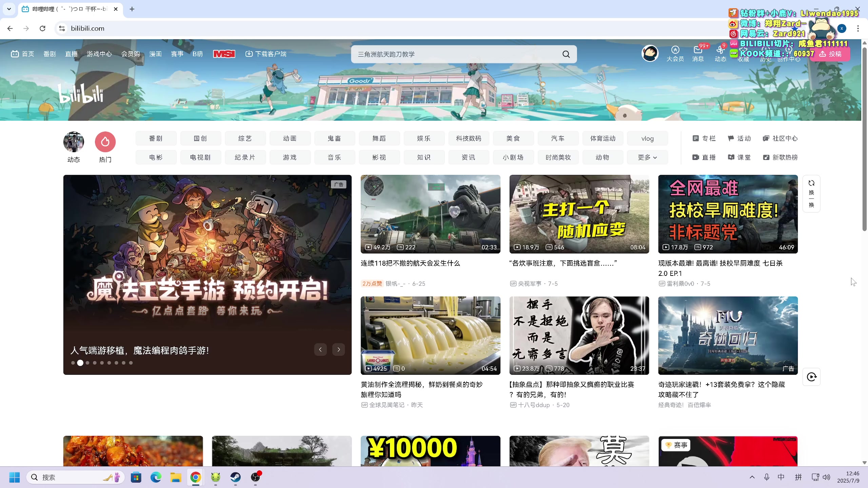
Task: Click the pink 投稿 upload button
Action: pos(830,54)
